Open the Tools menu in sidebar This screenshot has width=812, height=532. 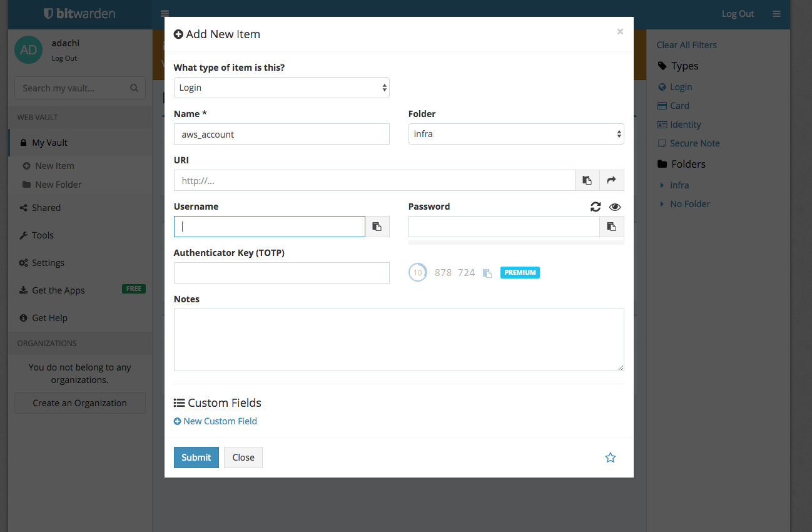(x=43, y=235)
